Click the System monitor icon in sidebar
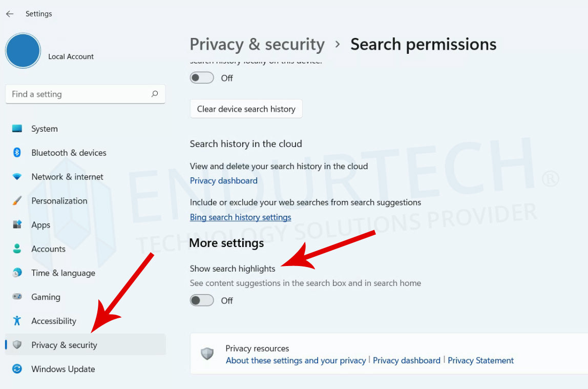Screen dimensions: 588x389 coord(17,129)
